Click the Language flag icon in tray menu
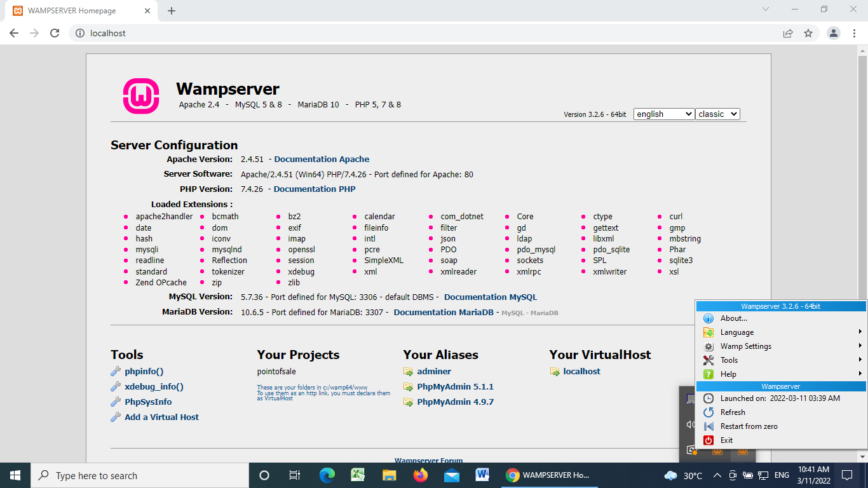This screenshot has height=488, width=868. [709, 332]
